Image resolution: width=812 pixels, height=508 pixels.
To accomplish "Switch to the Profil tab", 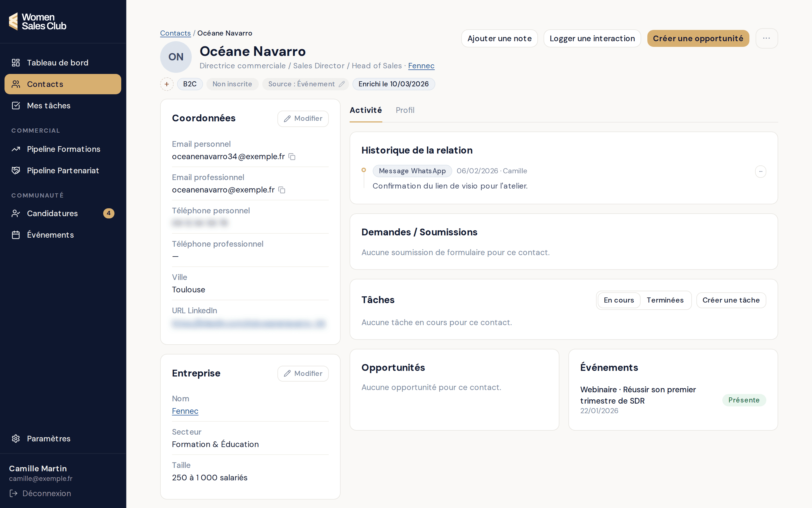I will tap(405, 110).
